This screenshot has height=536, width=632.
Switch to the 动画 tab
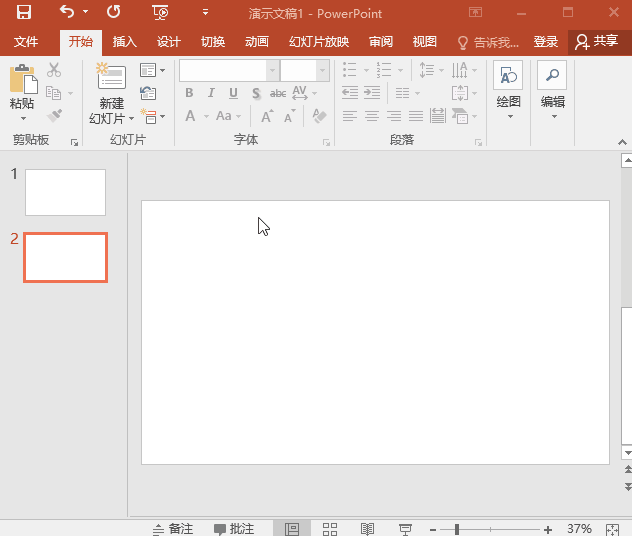[x=257, y=42]
